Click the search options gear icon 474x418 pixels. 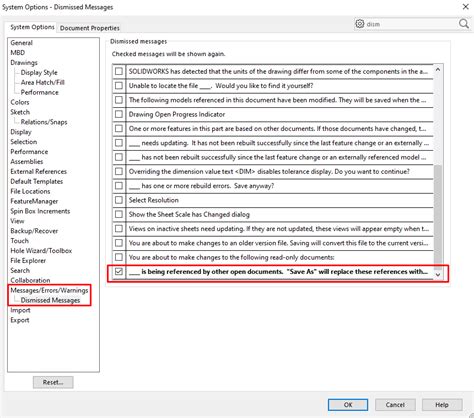[x=360, y=24]
